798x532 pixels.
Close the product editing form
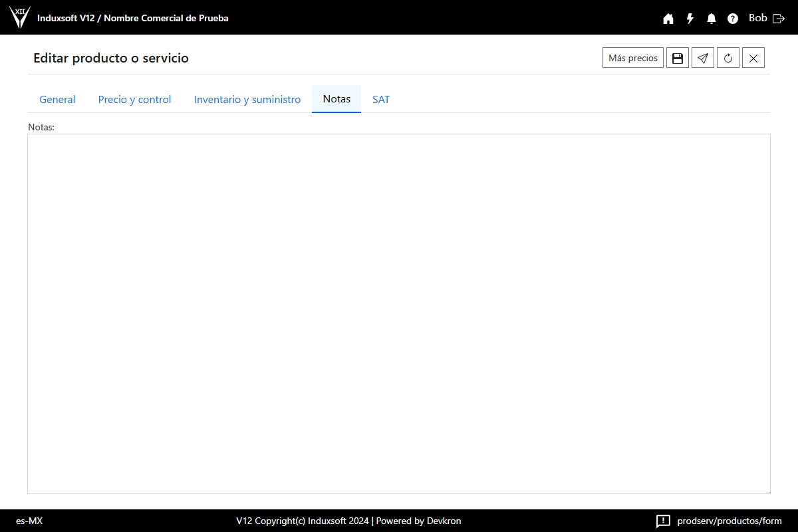(753, 58)
